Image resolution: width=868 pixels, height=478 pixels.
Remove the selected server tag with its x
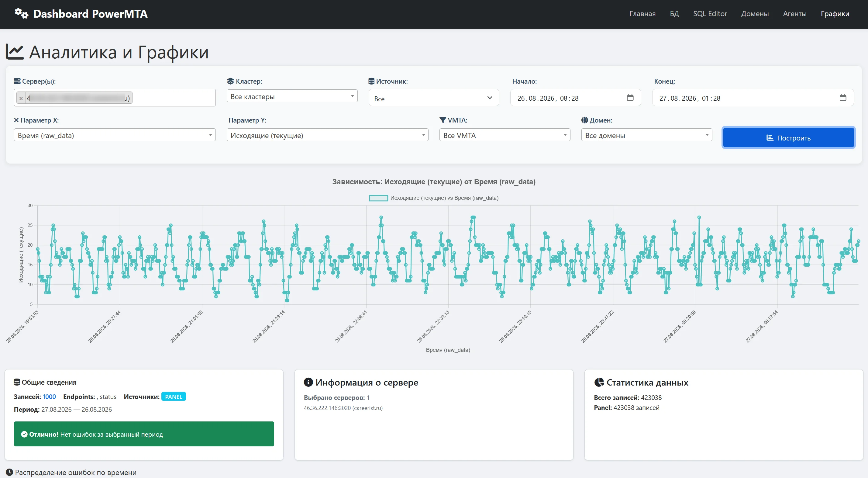point(21,98)
